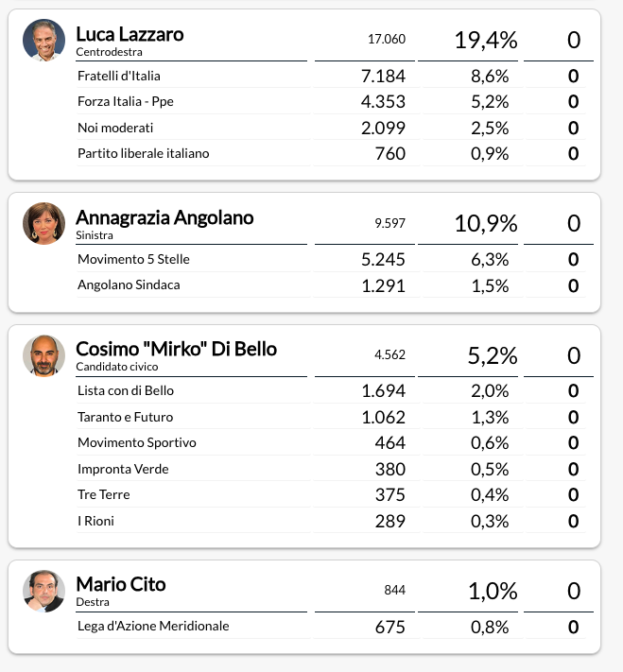Select the Cosimo "Mirko" Di Bello heading
Viewport: 623px width, 672px height.
click(176, 350)
